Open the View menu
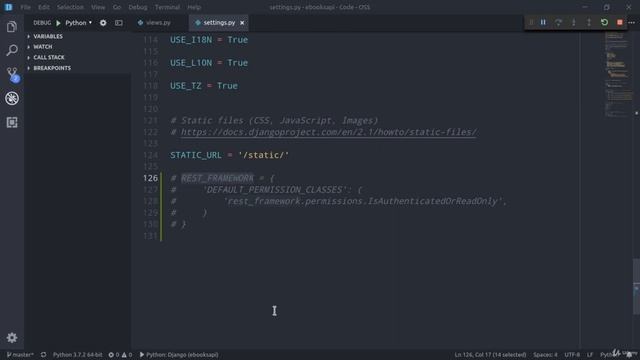Image resolution: width=640 pixels, height=360 pixels. 98,7
